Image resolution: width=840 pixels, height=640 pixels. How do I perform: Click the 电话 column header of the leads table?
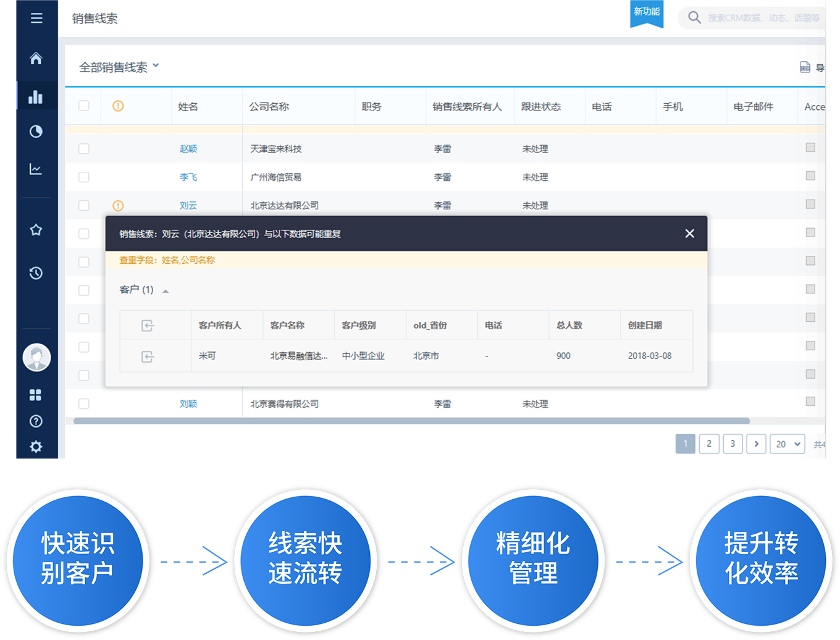click(602, 106)
